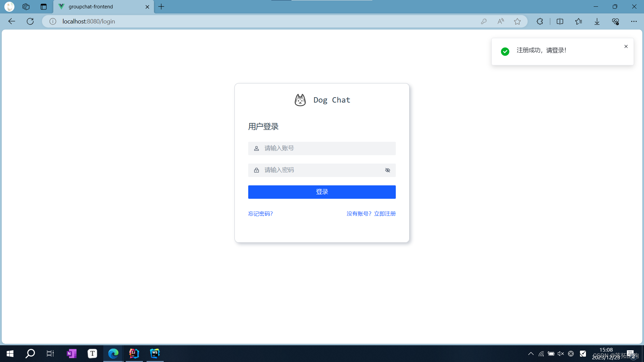
Task: Refresh the browser page
Action: coord(30,21)
